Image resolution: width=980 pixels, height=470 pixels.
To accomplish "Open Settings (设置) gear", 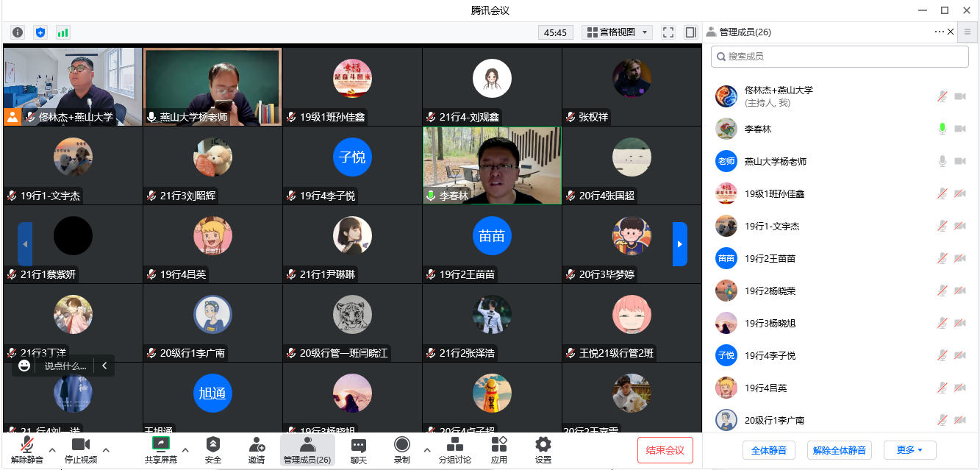I will (x=543, y=449).
